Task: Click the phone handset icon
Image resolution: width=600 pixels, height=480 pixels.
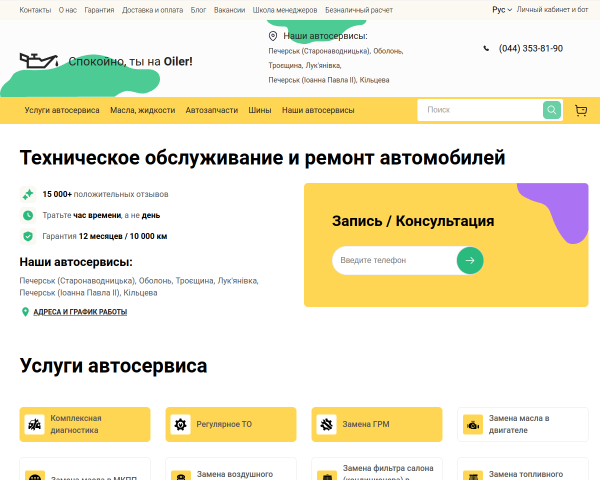Action: (x=486, y=49)
